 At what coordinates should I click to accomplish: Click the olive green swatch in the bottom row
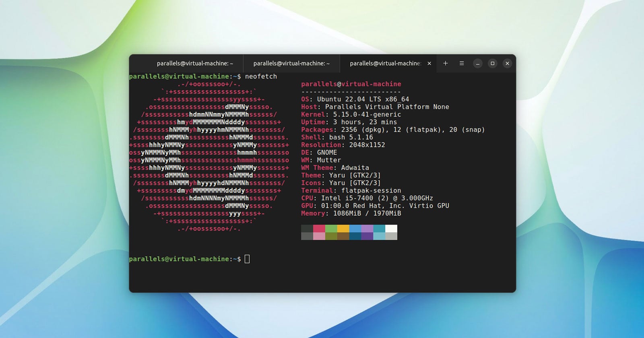331,236
